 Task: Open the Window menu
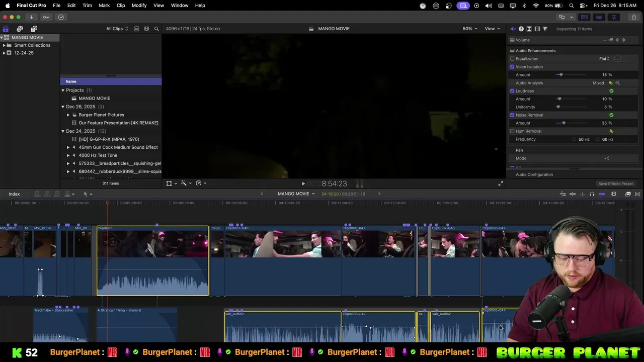tap(180, 6)
